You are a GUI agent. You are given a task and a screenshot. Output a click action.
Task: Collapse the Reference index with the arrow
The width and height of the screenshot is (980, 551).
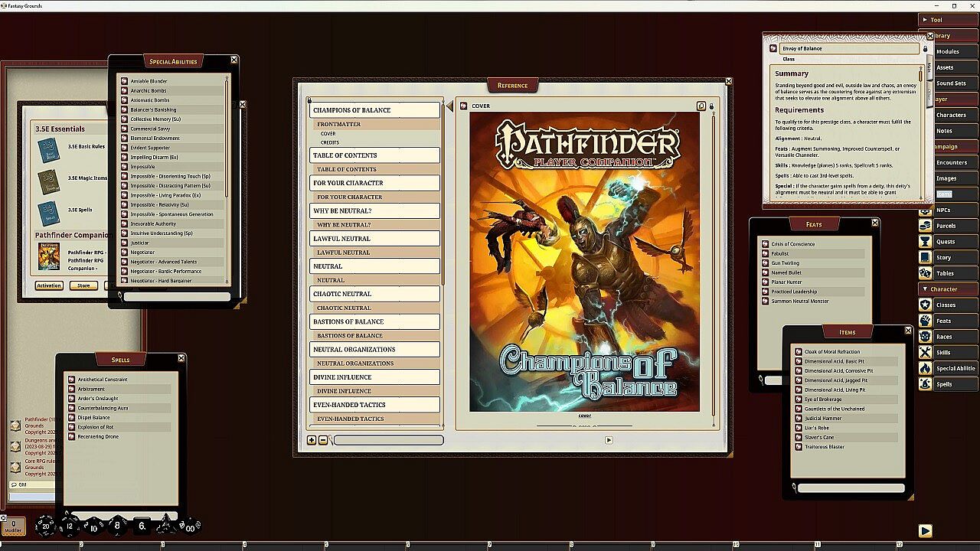[x=449, y=107]
